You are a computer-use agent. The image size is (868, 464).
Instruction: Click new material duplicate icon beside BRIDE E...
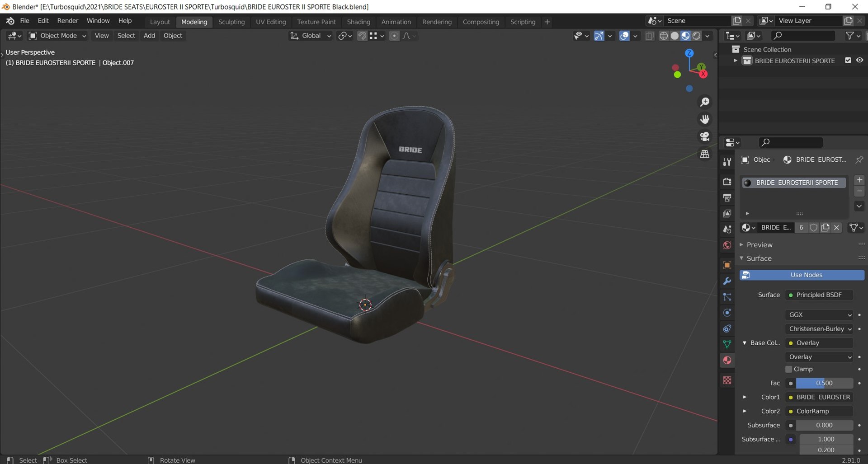(x=825, y=227)
